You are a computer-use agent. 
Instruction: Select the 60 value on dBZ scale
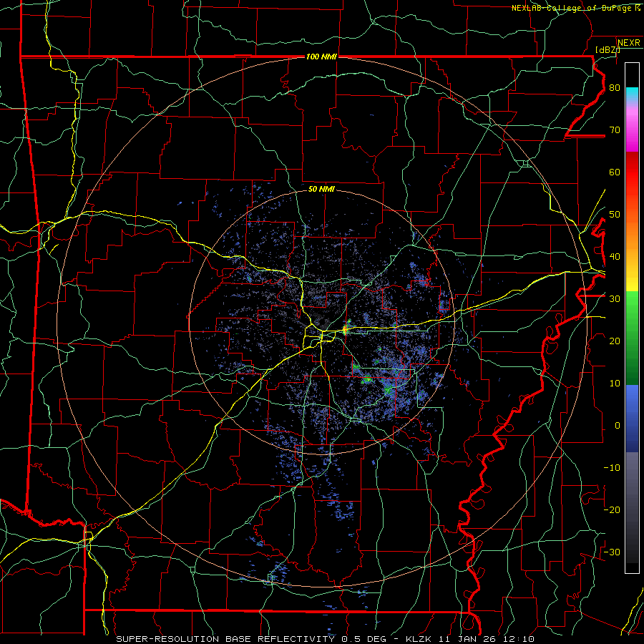(615, 172)
